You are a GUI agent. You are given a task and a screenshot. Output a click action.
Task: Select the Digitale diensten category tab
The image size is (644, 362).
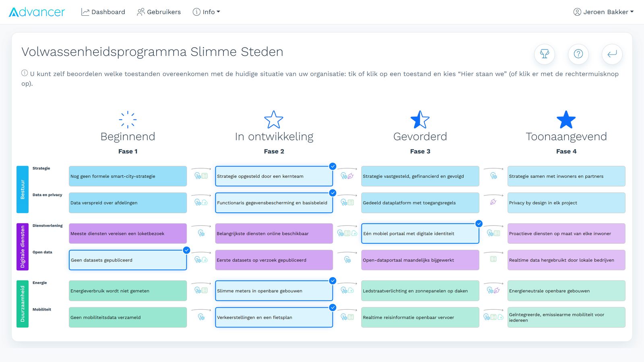[x=23, y=247]
